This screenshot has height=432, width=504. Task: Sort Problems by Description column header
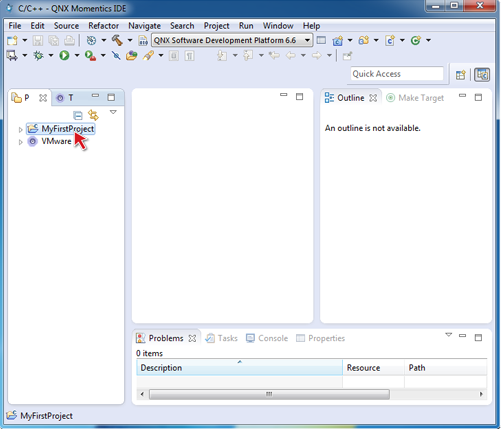239,368
